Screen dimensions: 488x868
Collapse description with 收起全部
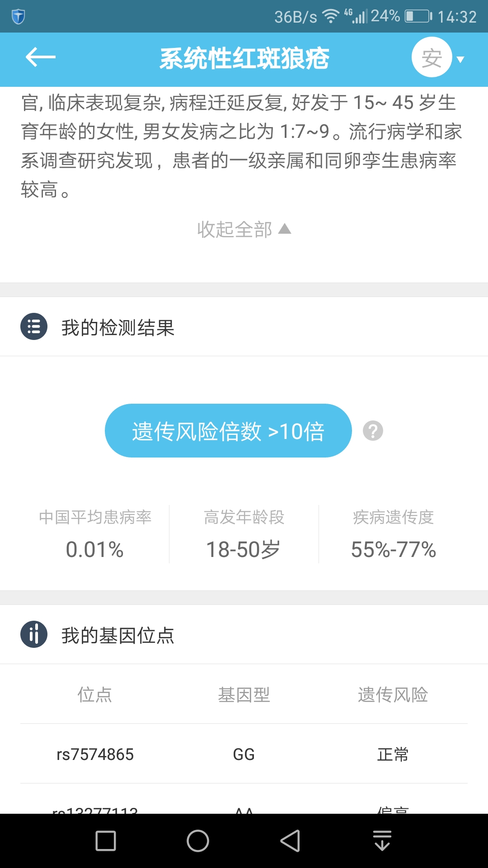[235, 229]
